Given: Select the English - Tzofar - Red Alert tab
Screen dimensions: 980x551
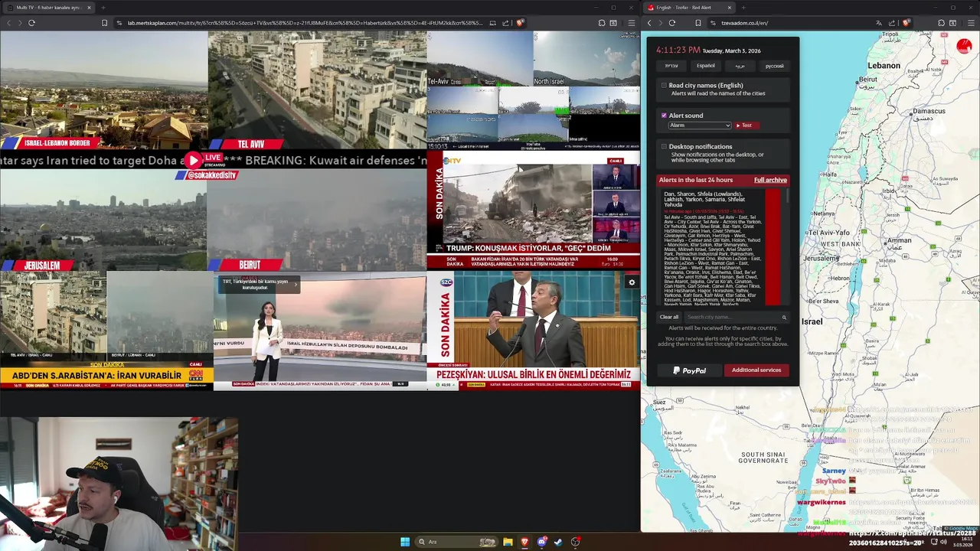Looking at the screenshot, I should [689, 8].
